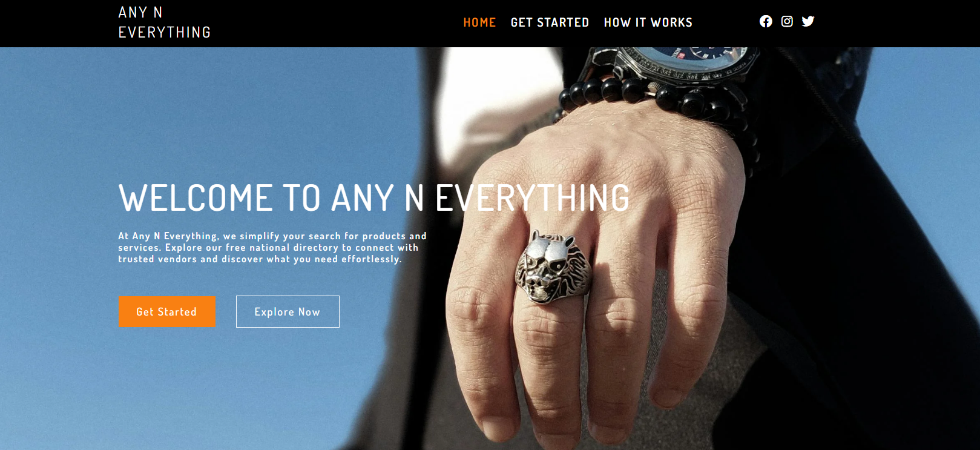Open GET STARTED in the navigation bar
Image resolution: width=980 pixels, height=450 pixels.
(550, 22)
